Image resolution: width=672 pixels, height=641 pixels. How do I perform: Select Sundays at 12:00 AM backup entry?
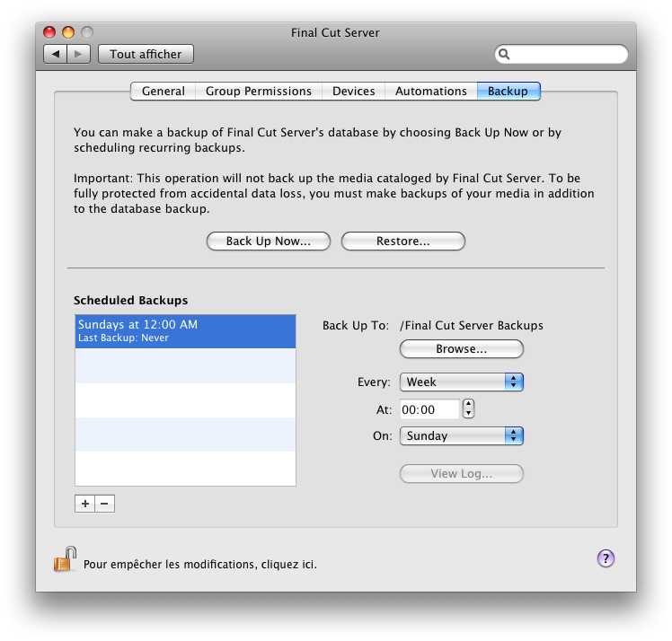tap(185, 331)
